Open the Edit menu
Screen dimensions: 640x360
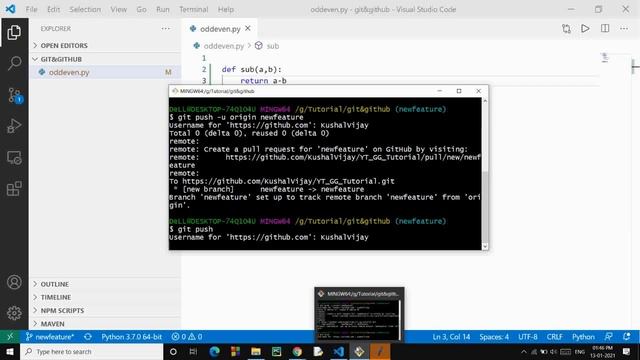53,9
